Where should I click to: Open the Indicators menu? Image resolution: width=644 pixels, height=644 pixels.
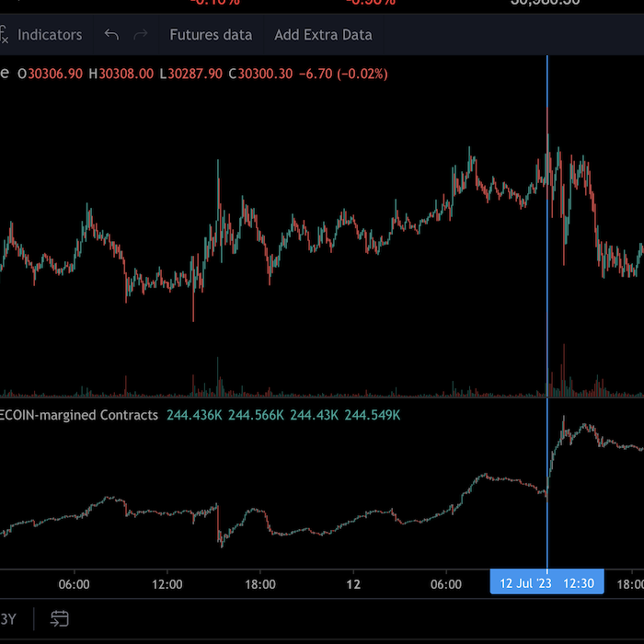pyautogui.click(x=50, y=35)
